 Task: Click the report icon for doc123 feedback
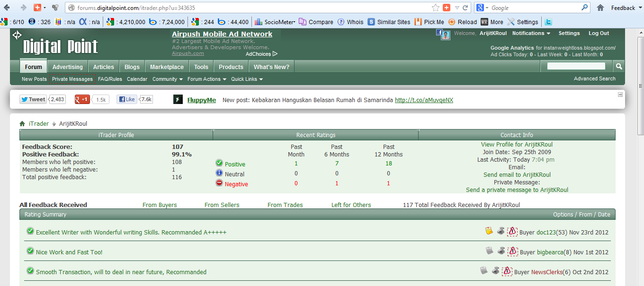tap(512, 232)
